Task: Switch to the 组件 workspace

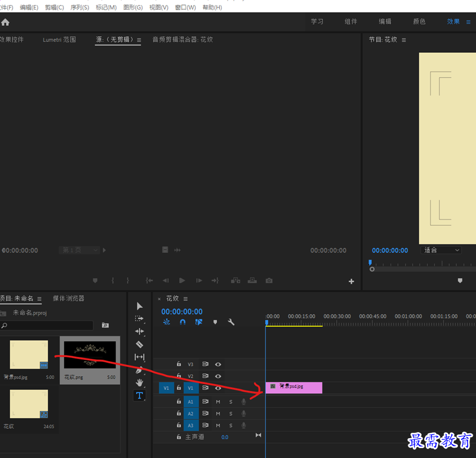Action: tap(351, 21)
